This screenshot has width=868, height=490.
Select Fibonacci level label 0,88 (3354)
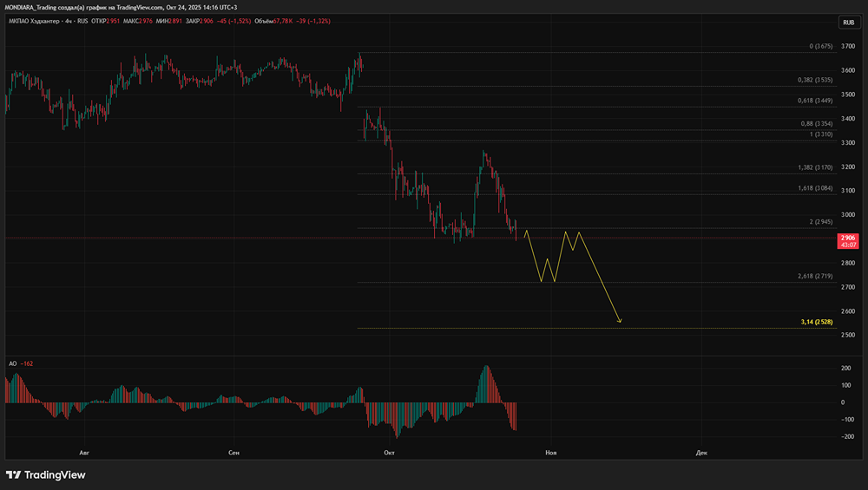coord(817,124)
